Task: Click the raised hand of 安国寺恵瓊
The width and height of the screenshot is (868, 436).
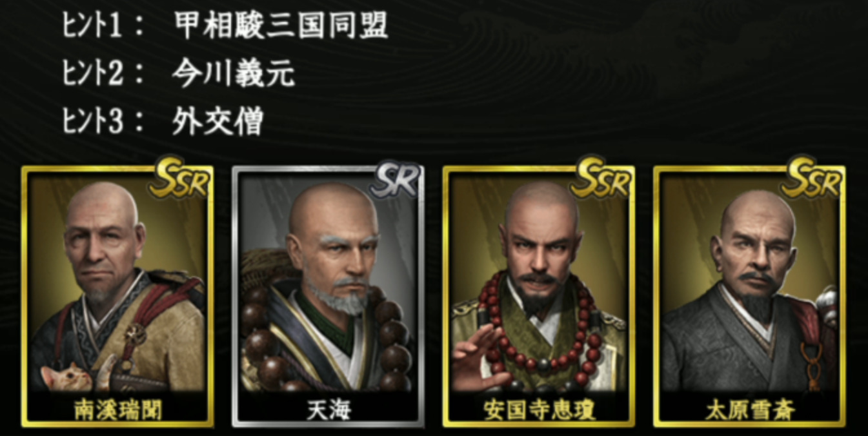Action: point(478,357)
